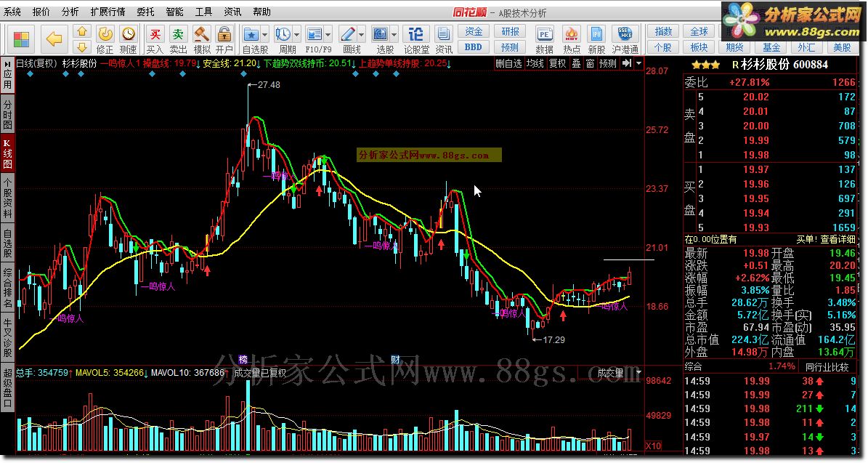Open the 自选股 favorites folder icon

click(x=251, y=35)
